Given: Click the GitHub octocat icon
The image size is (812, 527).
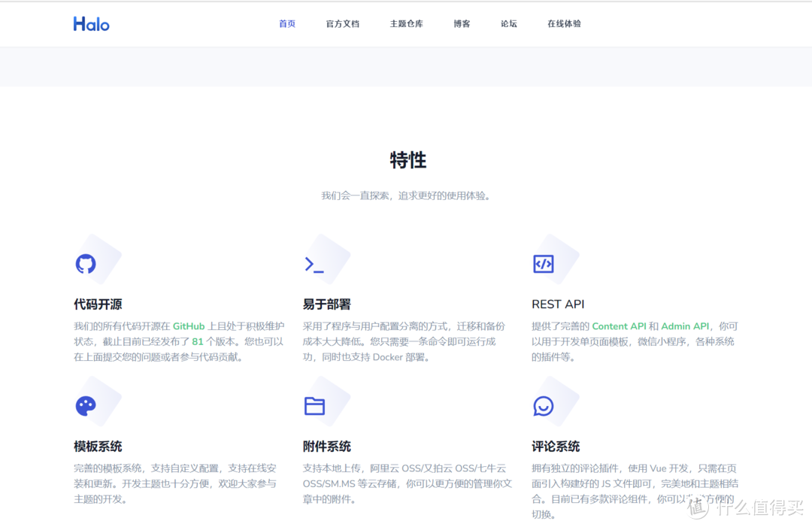Looking at the screenshot, I should pyautogui.click(x=86, y=264).
